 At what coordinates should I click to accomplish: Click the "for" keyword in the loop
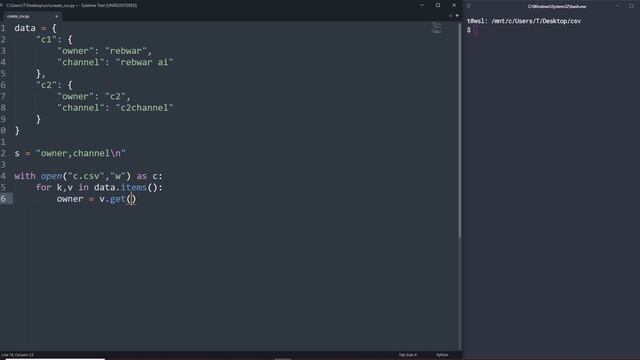(44, 187)
